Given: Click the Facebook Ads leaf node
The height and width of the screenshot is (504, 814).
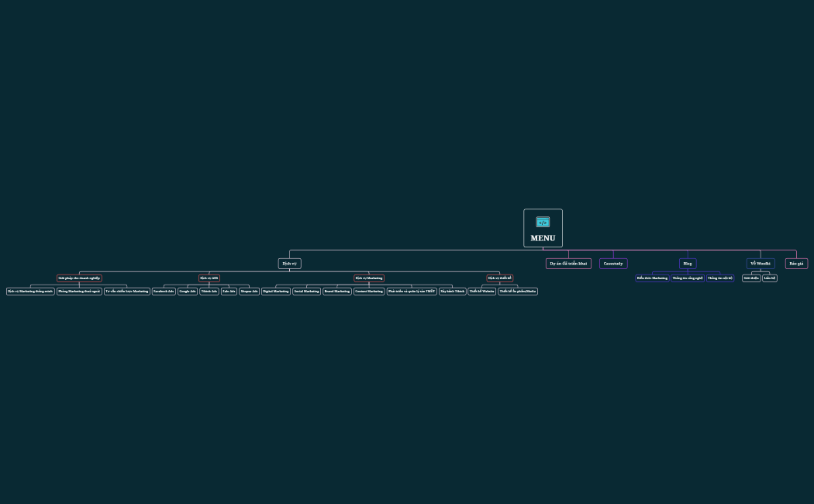Looking at the screenshot, I should coord(164,292).
